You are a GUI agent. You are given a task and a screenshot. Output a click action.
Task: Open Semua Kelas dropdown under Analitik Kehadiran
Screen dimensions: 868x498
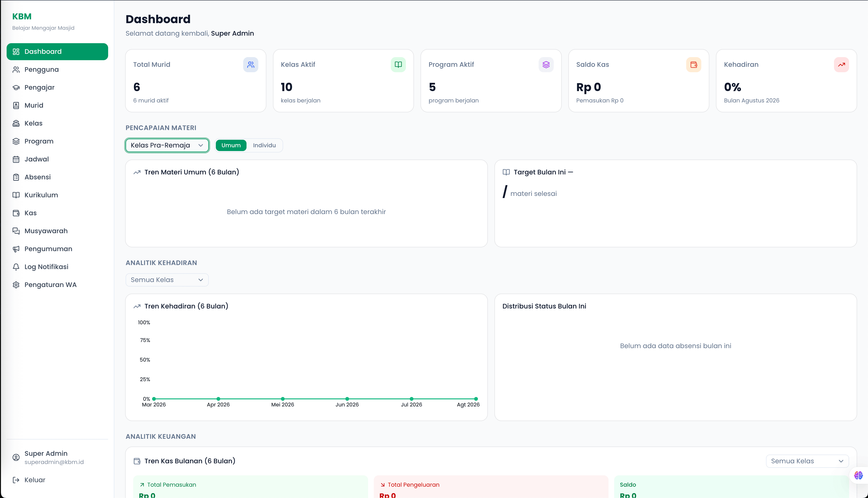click(167, 280)
